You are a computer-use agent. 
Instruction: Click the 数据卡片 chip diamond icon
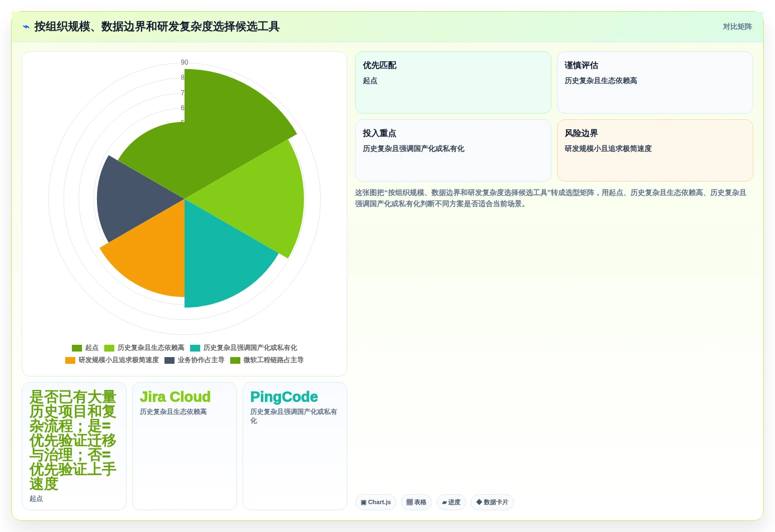(x=479, y=502)
